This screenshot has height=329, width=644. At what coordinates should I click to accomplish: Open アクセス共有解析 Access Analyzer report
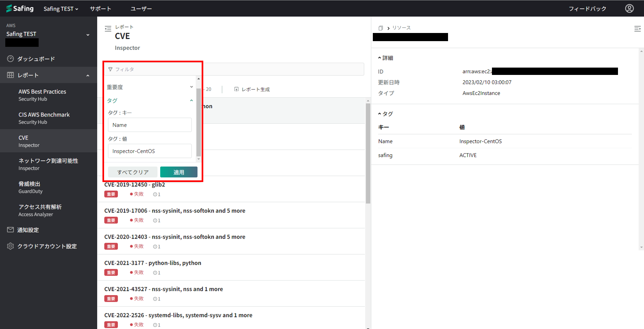pyautogui.click(x=48, y=210)
